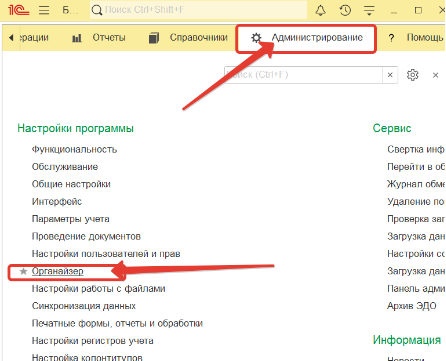Click the Справочники books icon
446x361 pixels.
click(154, 38)
